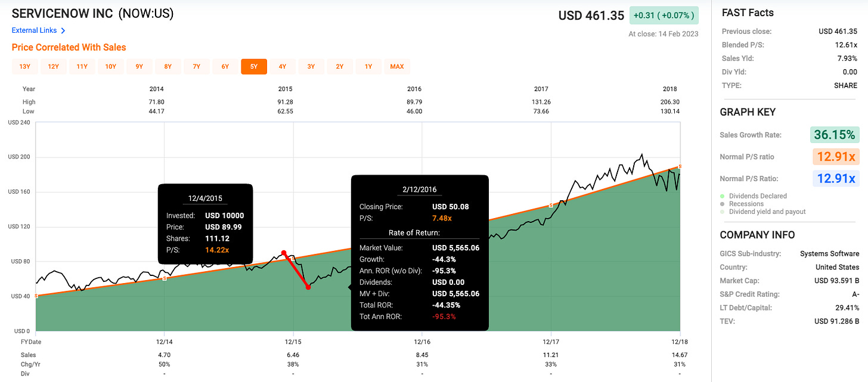The width and height of the screenshot is (868, 382).
Task: Click the -95.3% Tot Ann ROR value
Action: [444, 316]
